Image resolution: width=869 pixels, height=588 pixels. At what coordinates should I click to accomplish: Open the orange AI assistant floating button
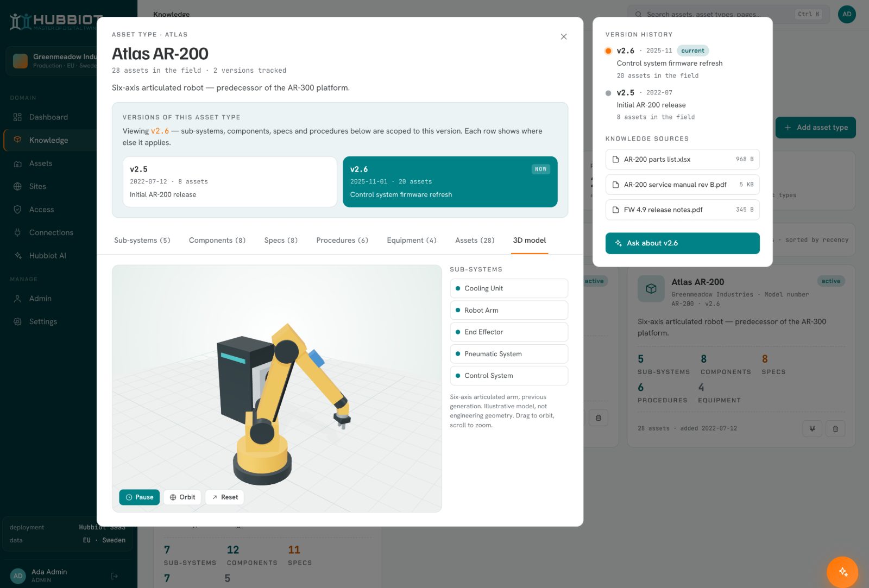click(842, 572)
